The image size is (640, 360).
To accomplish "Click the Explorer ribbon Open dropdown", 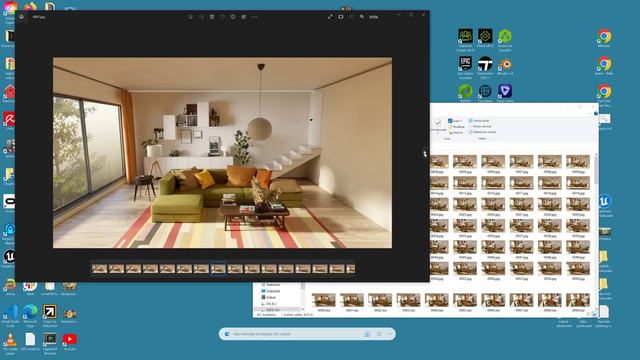I will pos(455,121).
